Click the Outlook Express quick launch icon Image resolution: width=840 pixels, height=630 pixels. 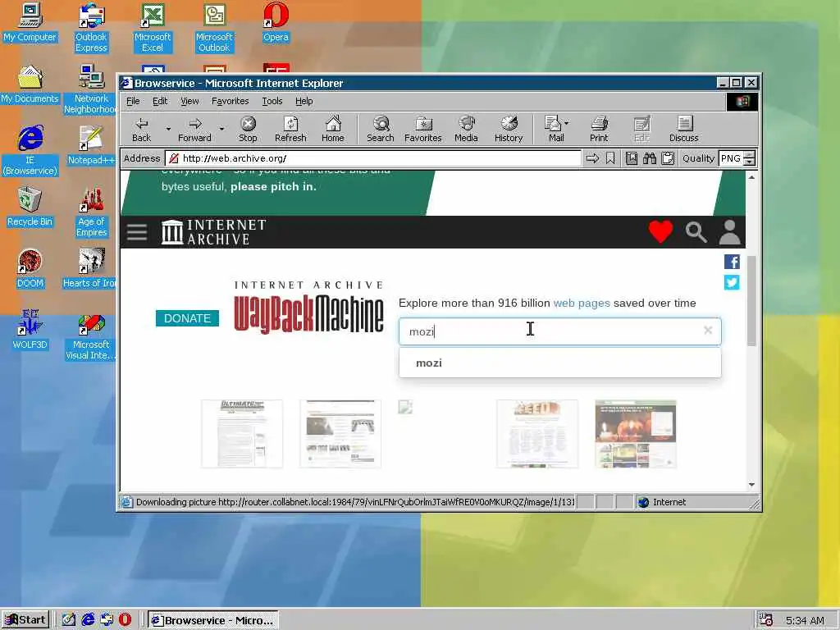(107, 620)
